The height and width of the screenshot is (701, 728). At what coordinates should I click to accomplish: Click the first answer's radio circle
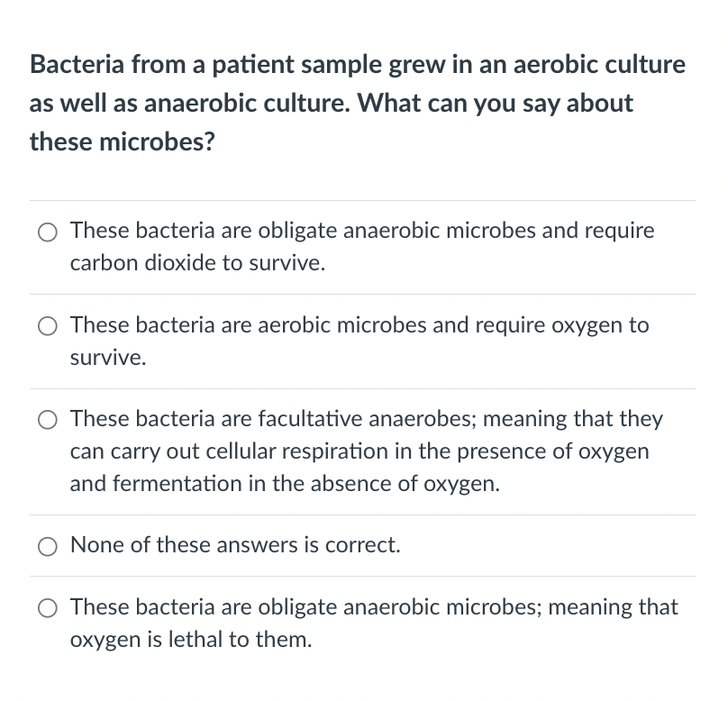(x=47, y=232)
